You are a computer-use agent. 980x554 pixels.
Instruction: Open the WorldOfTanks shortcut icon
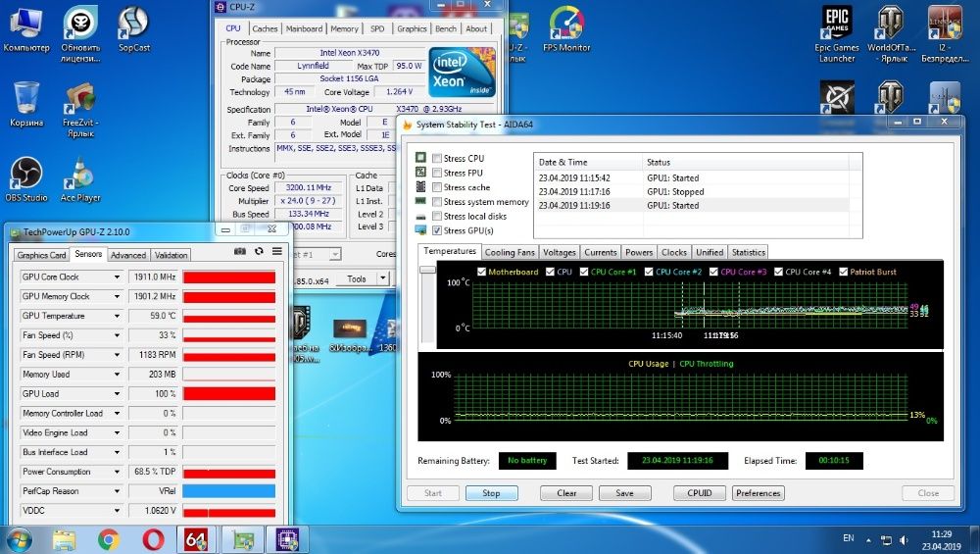891,34
